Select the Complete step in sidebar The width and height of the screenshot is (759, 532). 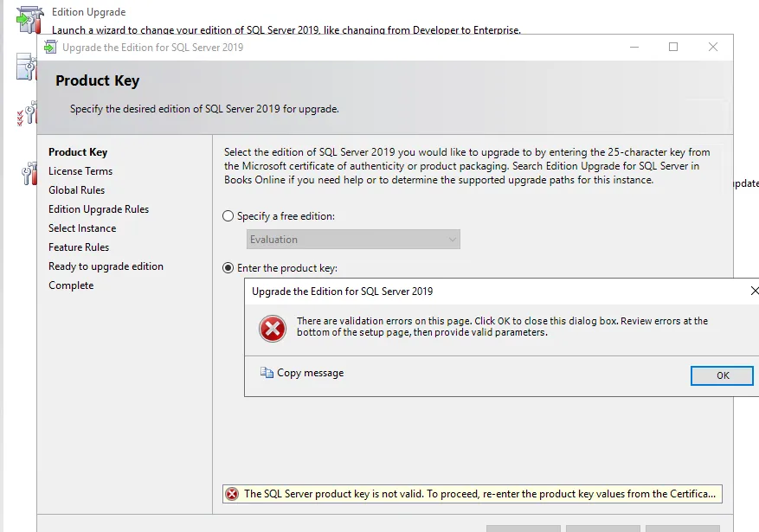click(71, 285)
